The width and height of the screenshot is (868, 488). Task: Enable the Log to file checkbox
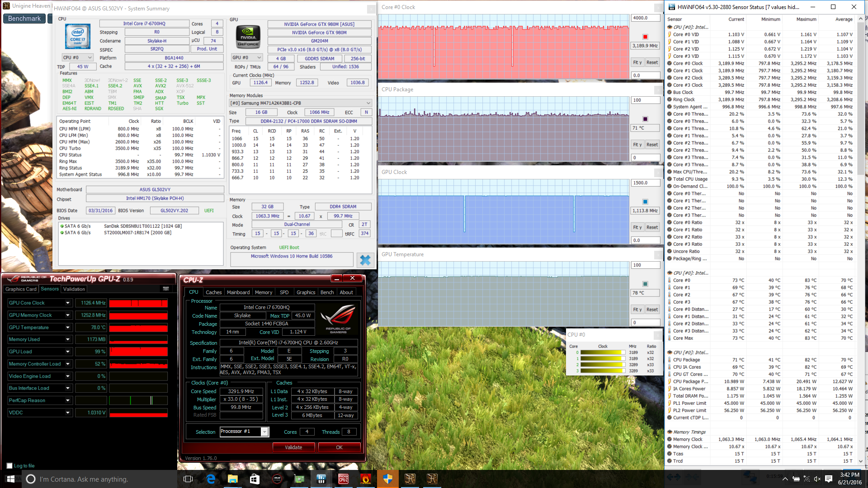coord(9,466)
